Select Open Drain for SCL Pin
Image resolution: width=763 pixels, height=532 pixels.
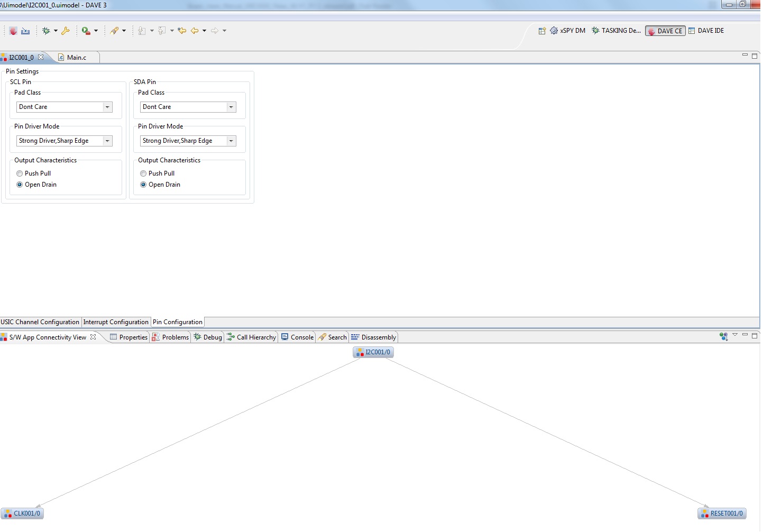pyautogui.click(x=20, y=185)
